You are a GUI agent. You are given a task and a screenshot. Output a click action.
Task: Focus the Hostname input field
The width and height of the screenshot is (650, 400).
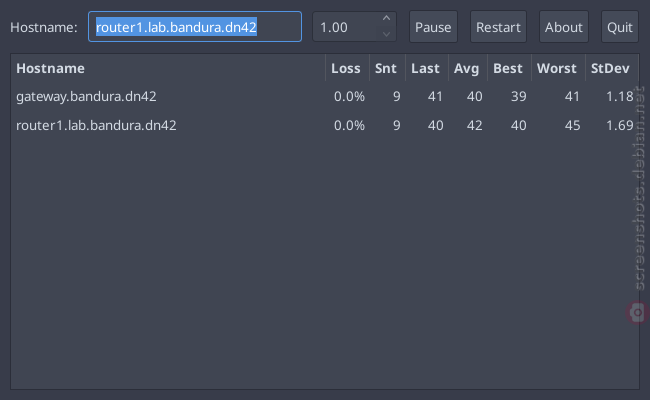click(195, 27)
